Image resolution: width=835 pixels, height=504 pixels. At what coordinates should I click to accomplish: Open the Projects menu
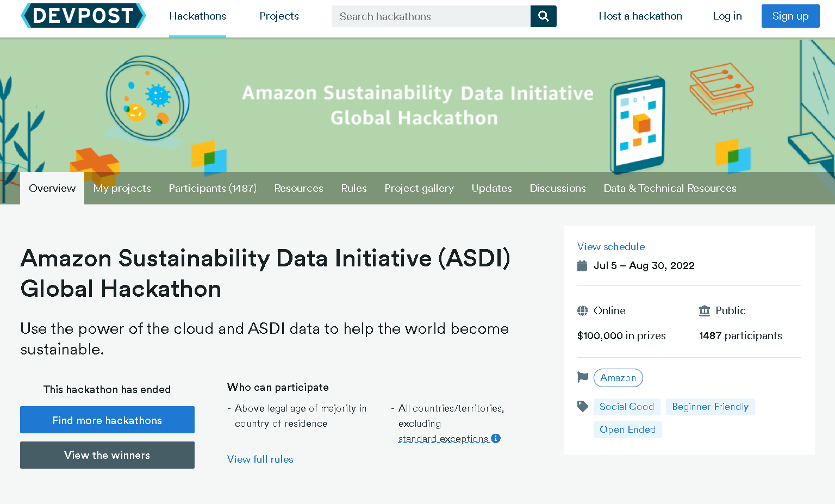click(279, 16)
